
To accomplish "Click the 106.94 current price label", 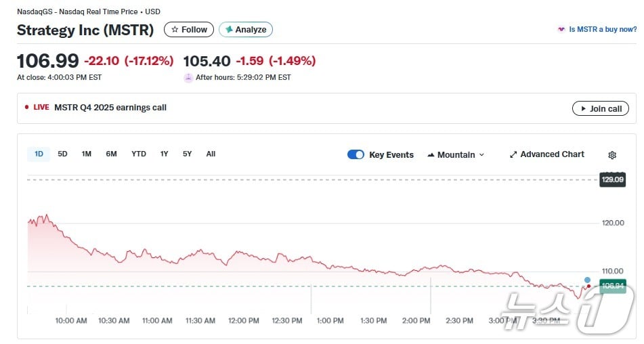I will pos(613,286).
